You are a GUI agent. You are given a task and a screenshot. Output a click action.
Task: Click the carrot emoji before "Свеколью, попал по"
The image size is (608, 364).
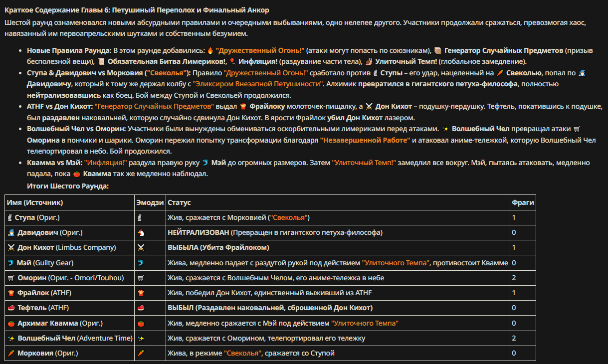(x=500, y=73)
